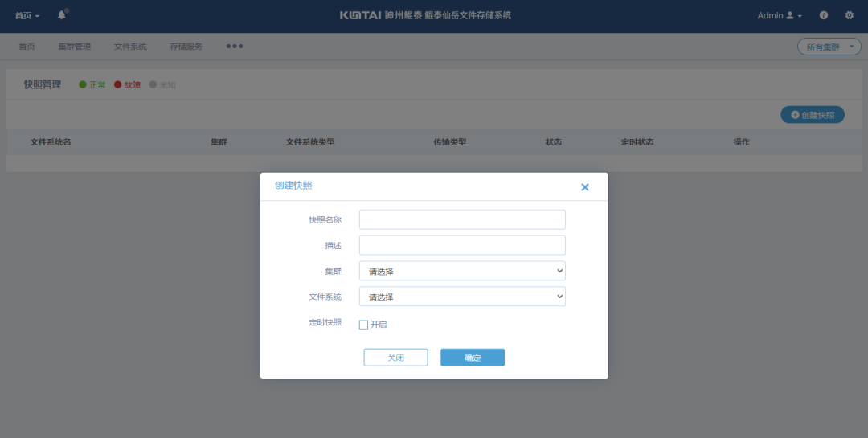Close the 创建快照 dialog with X
Image resolution: width=868 pixels, height=438 pixels.
click(x=585, y=187)
